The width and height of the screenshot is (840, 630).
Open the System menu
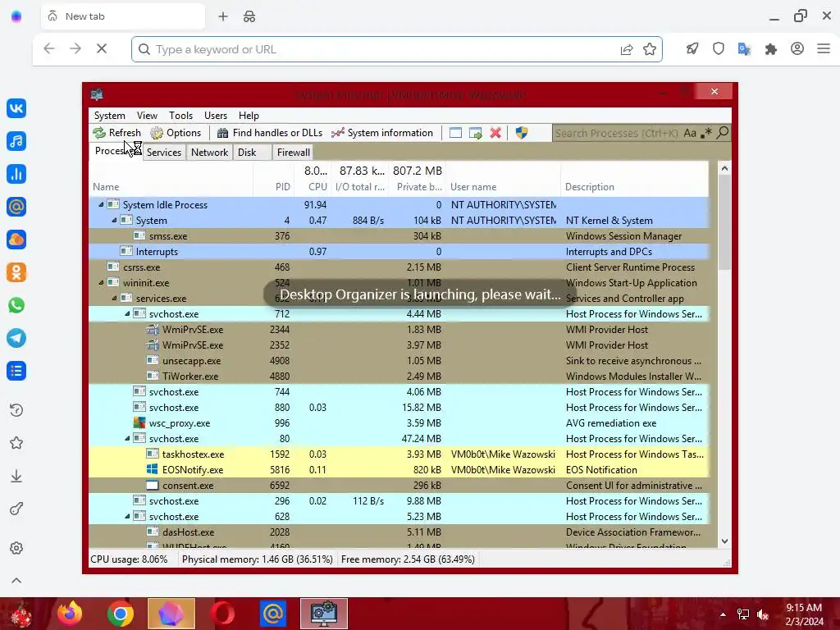(109, 115)
